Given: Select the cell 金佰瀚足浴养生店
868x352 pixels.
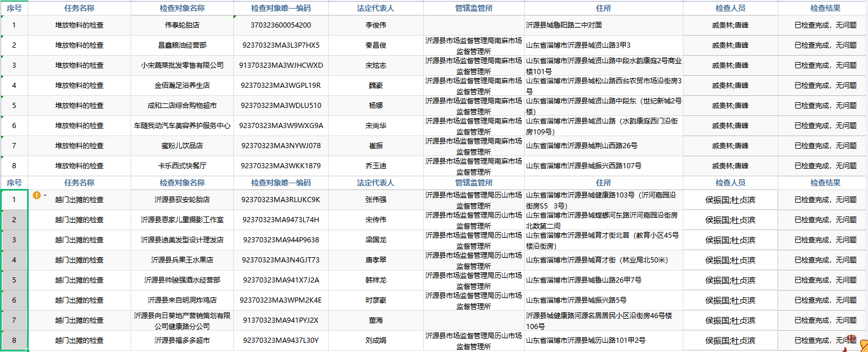Looking at the screenshot, I should pos(182,86).
